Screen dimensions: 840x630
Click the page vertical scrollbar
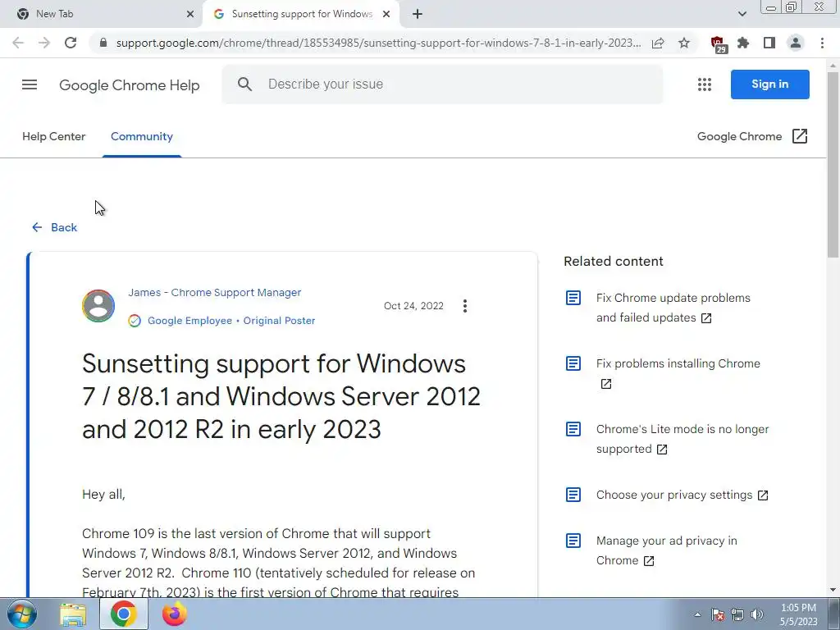(x=833, y=164)
